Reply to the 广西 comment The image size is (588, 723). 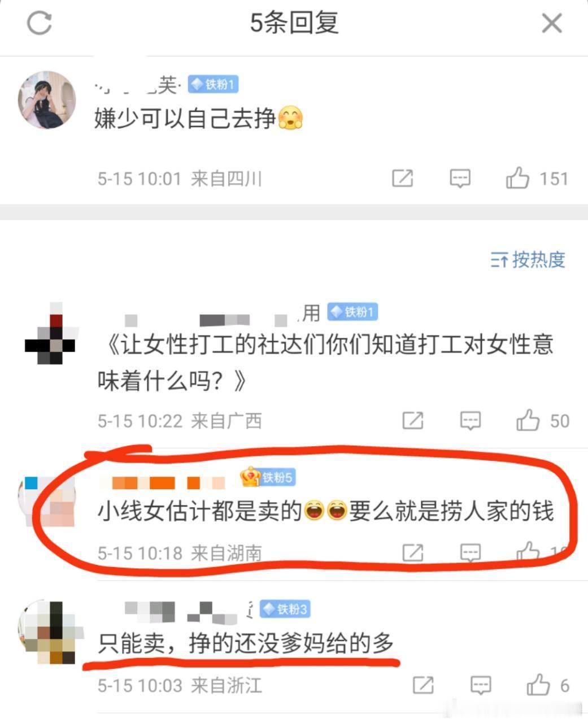471,420
